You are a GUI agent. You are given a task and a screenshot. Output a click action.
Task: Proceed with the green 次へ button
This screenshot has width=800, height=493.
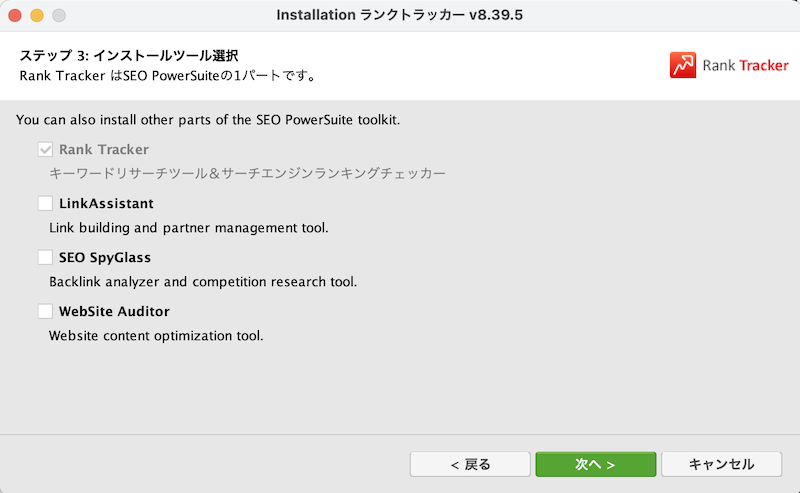[595, 464]
